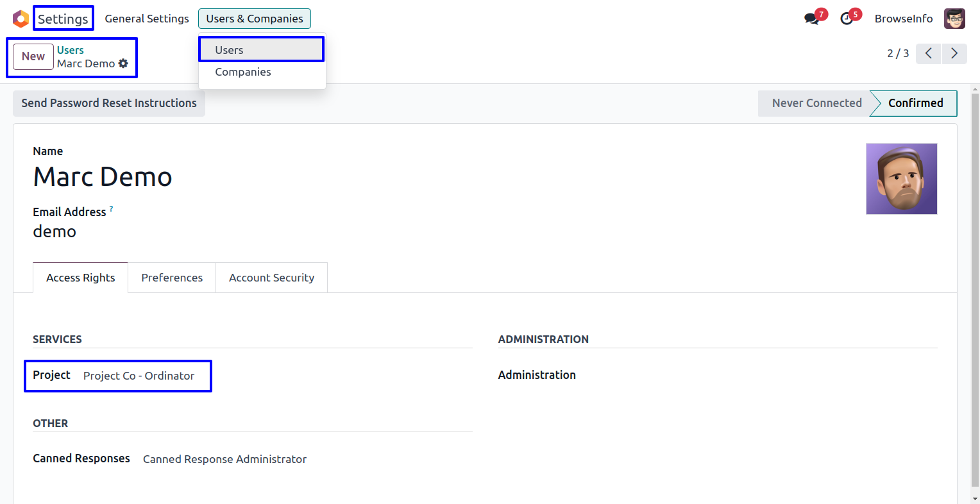The height and width of the screenshot is (504, 980).
Task: Follow the Users breadcrumb link
Action: tap(71, 50)
